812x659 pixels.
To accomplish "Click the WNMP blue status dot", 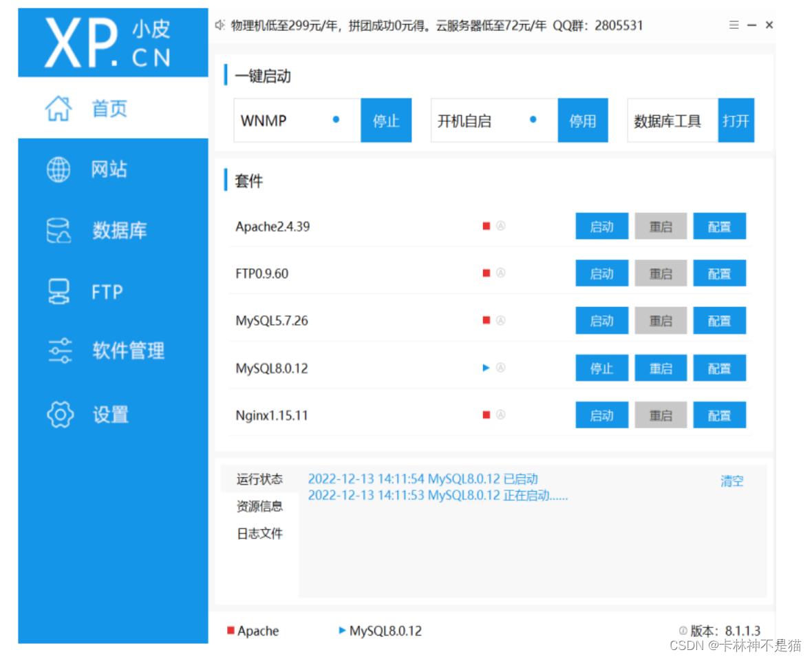I will point(336,120).
